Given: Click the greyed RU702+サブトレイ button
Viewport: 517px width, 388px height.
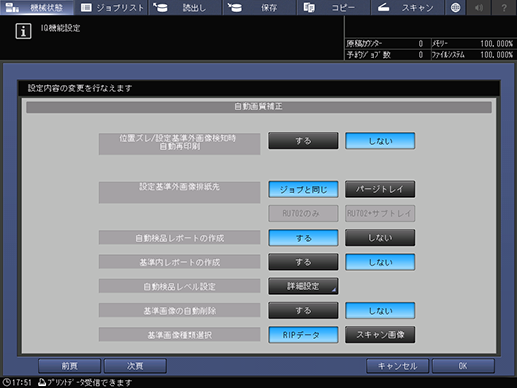Looking at the screenshot, I should click(380, 213).
